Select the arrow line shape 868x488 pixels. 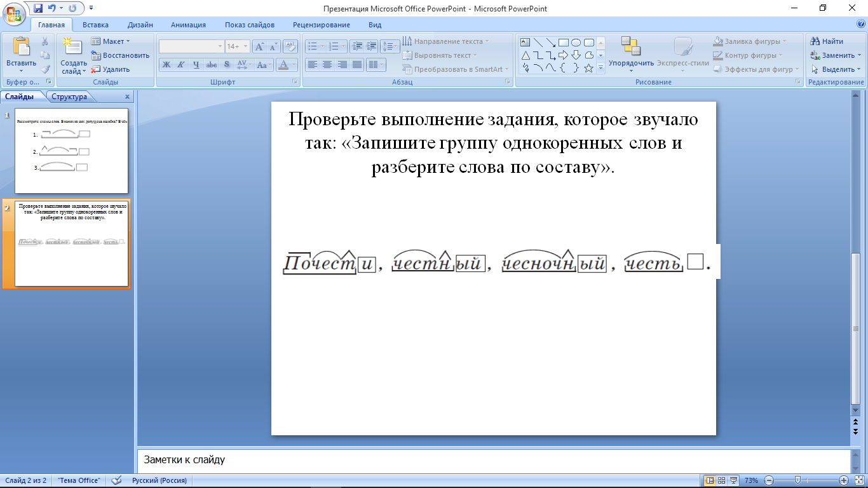click(551, 43)
